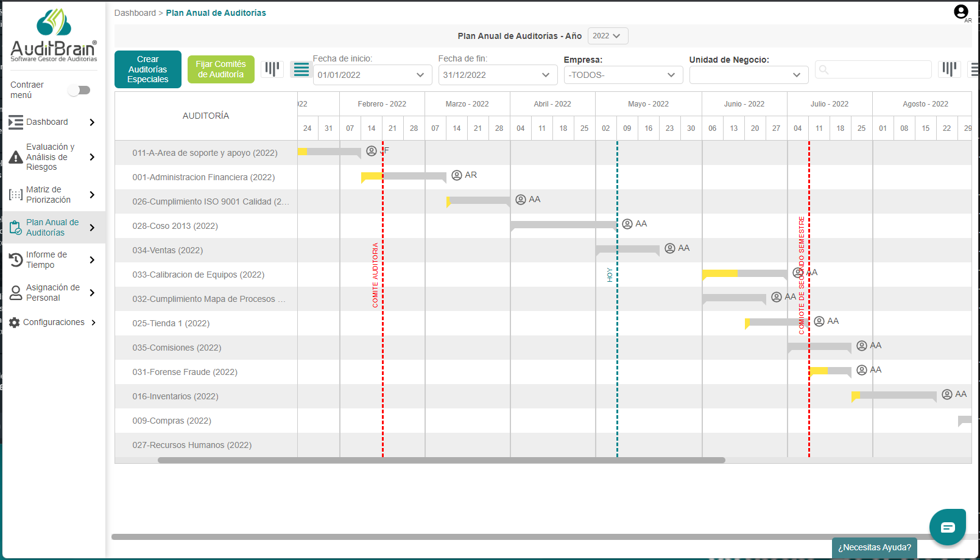Click the Matriz de Priorización grid icon
This screenshot has height=560, width=980.
click(x=15, y=194)
